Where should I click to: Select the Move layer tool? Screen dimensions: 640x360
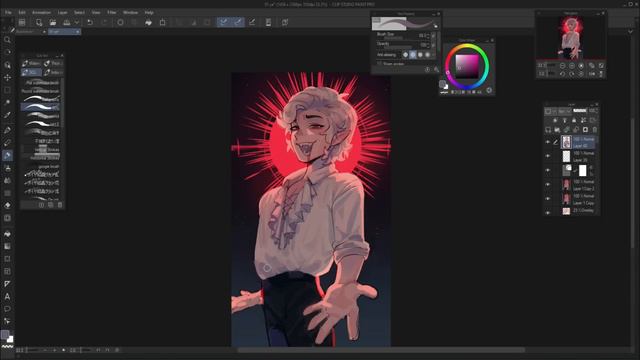7,77
